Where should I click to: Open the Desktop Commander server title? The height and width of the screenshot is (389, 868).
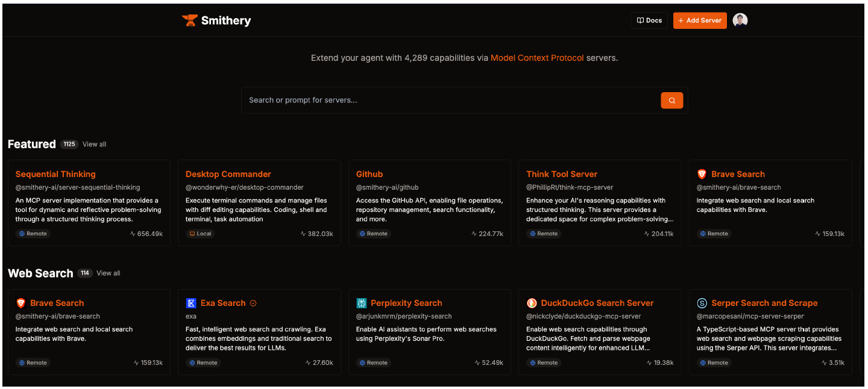point(228,174)
